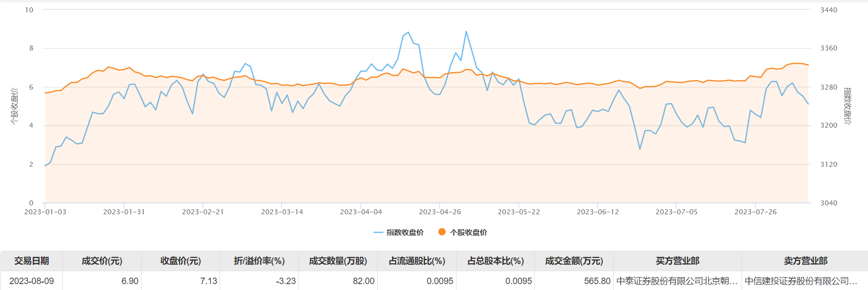The height and width of the screenshot is (290, 868).
Task: Select the 占流通股比(%) column header
Action: [x=417, y=261]
